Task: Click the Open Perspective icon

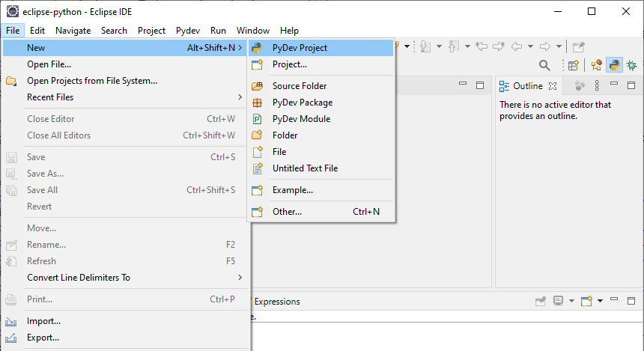Action: pyautogui.click(x=574, y=65)
